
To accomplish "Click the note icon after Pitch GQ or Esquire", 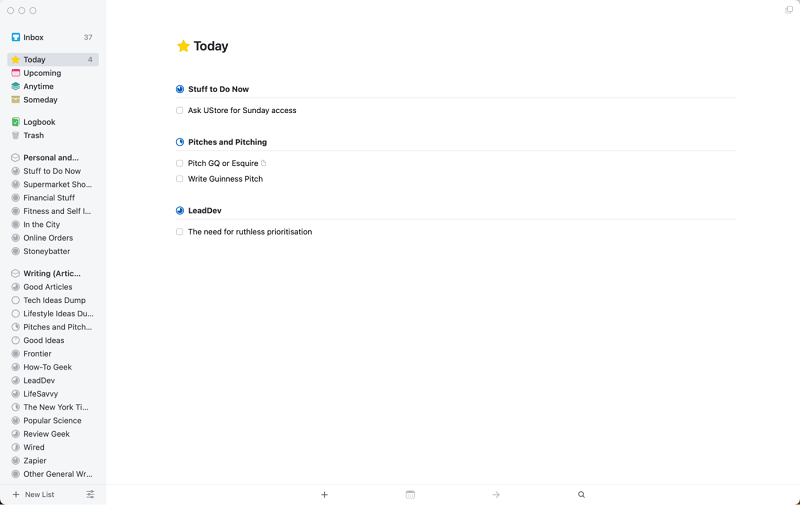I will click(x=264, y=163).
